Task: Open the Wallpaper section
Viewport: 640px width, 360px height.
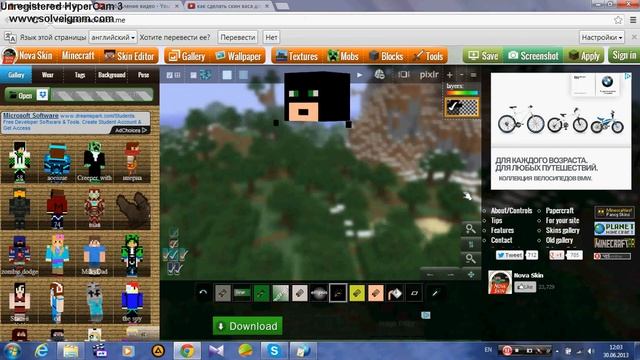Action: 238,56
